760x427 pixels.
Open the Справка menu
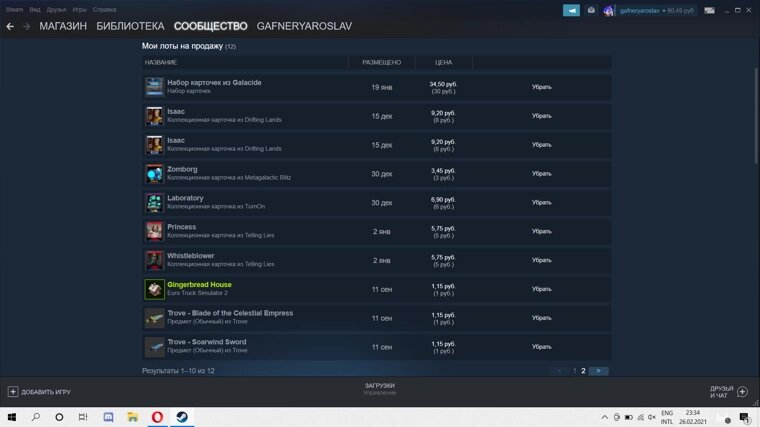coord(104,10)
